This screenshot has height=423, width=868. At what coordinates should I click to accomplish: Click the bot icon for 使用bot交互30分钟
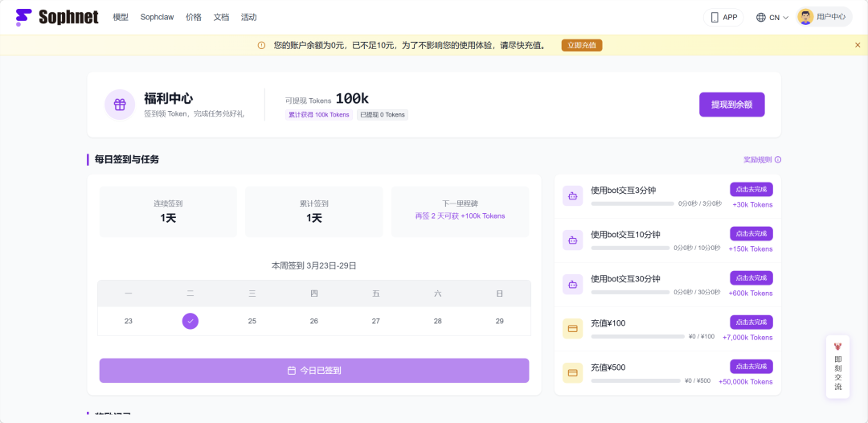(x=572, y=284)
